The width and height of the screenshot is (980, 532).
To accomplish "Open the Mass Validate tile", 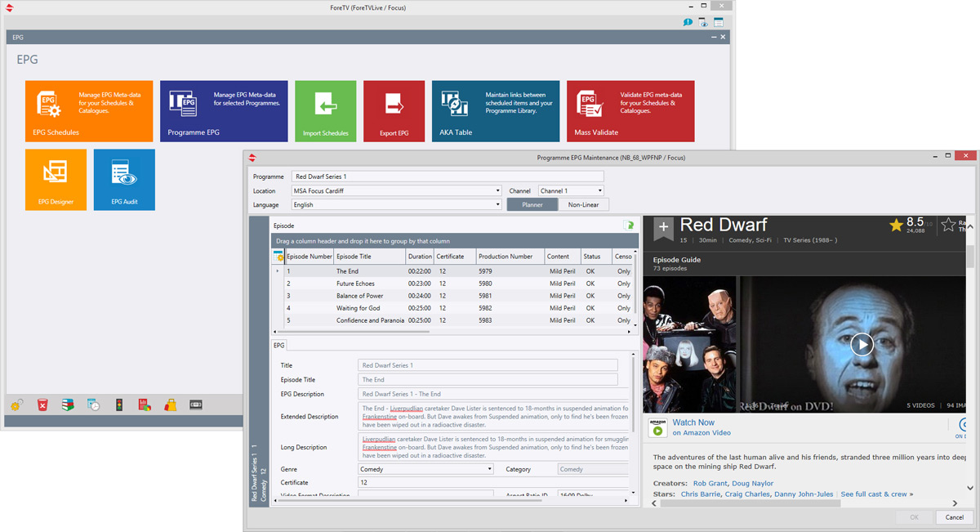I will (630, 111).
